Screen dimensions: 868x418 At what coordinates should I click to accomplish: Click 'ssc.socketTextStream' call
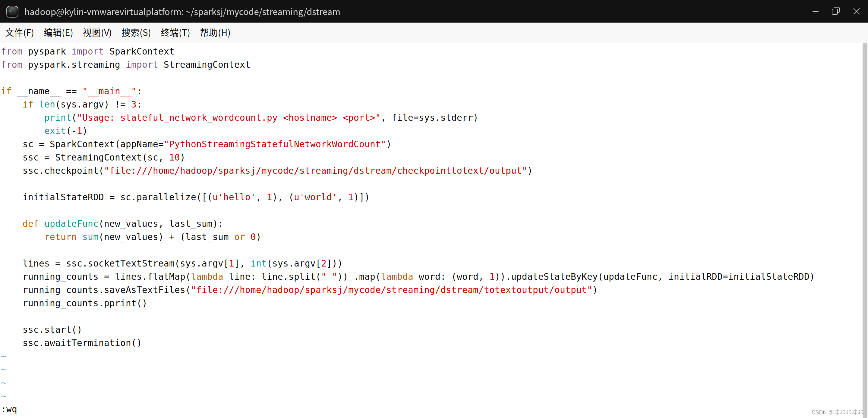point(120,264)
